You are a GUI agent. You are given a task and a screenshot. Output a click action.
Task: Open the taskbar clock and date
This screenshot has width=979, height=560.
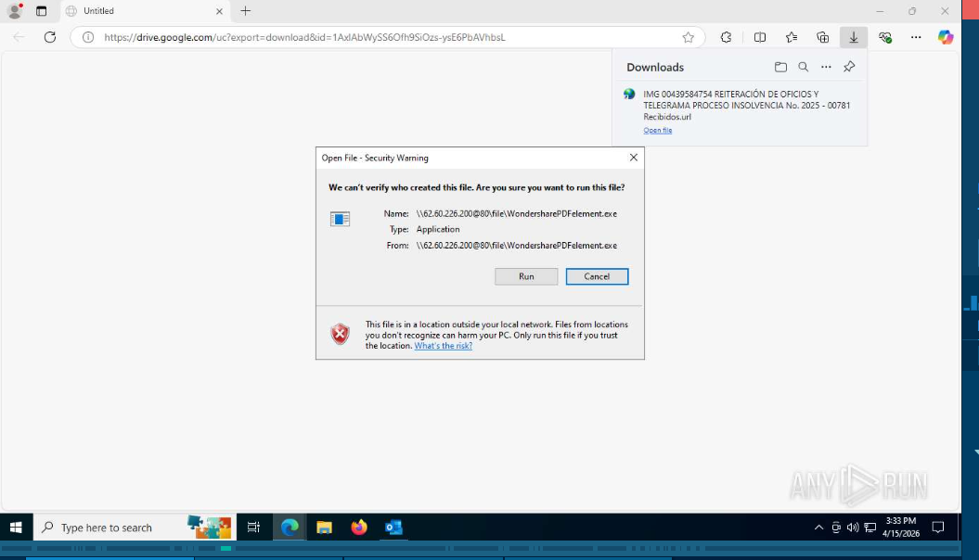[x=901, y=528]
